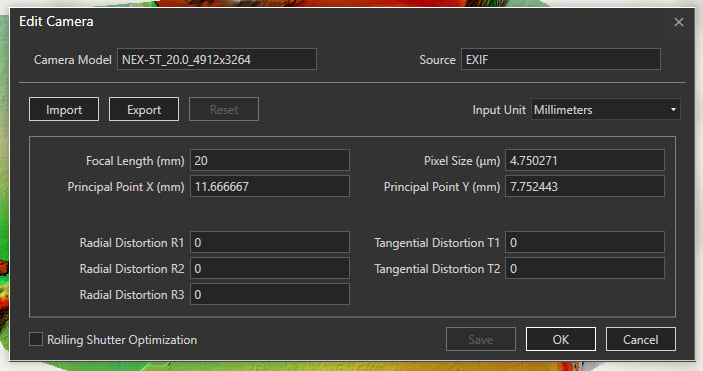This screenshot has height=371, width=703.
Task: Click the Export button
Action: point(144,109)
